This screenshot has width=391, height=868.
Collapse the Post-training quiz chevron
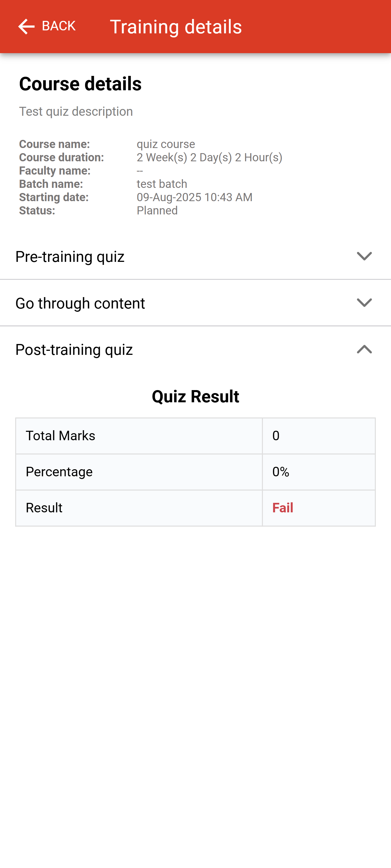364,349
